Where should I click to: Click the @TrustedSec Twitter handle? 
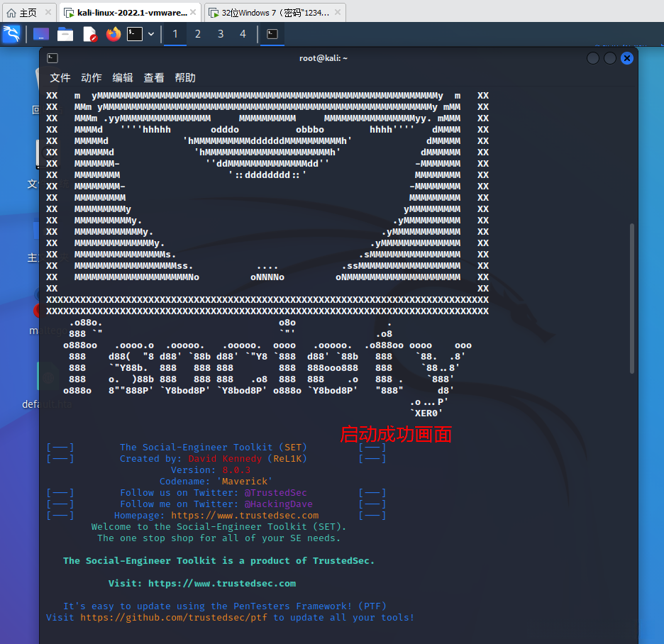pyautogui.click(x=276, y=493)
